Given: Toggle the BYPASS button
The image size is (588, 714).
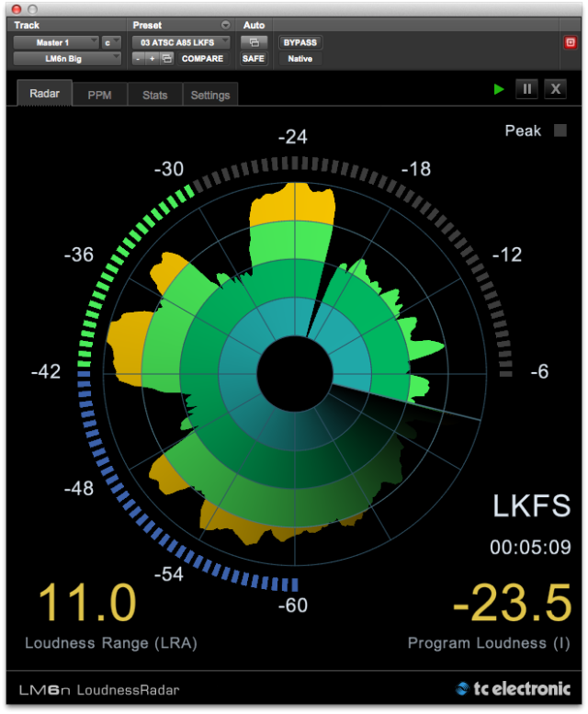Looking at the screenshot, I should coord(300,42).
